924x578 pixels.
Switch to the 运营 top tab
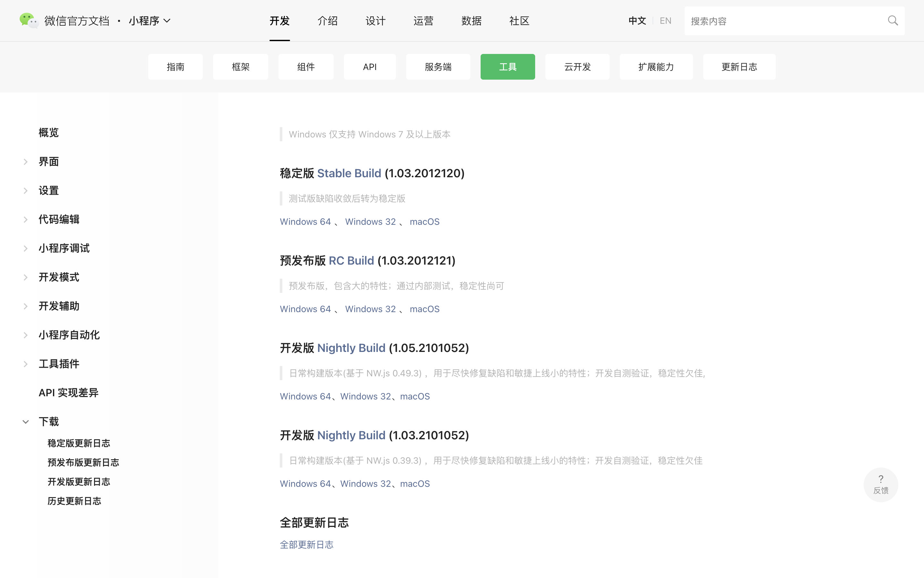click(424, 21)
